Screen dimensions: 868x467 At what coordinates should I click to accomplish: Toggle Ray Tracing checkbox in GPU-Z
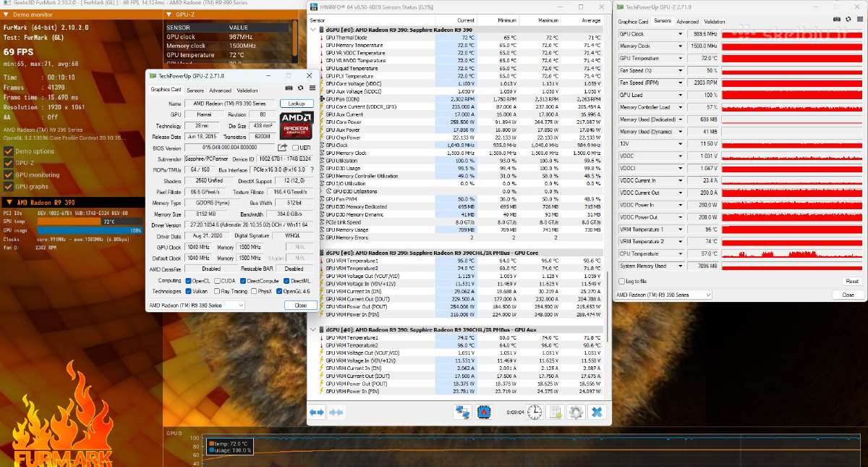pos(217,291)
